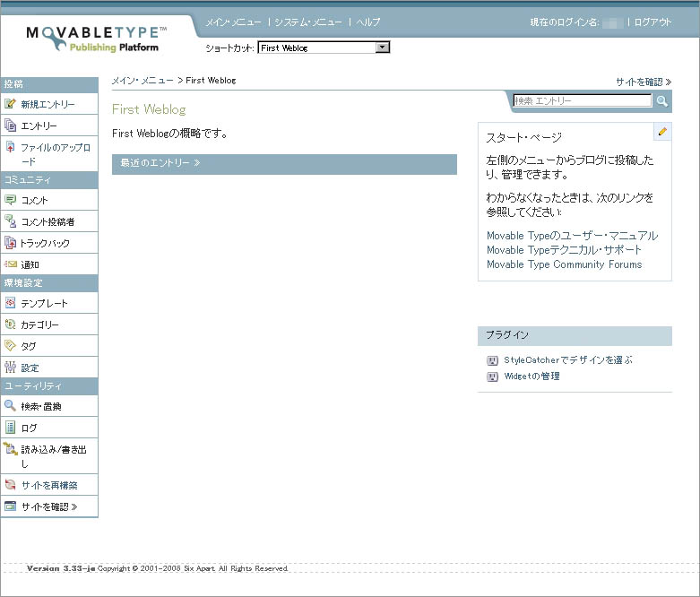
Task: Select 新規エントリー text in sidebar
Action: pos(48,104)
